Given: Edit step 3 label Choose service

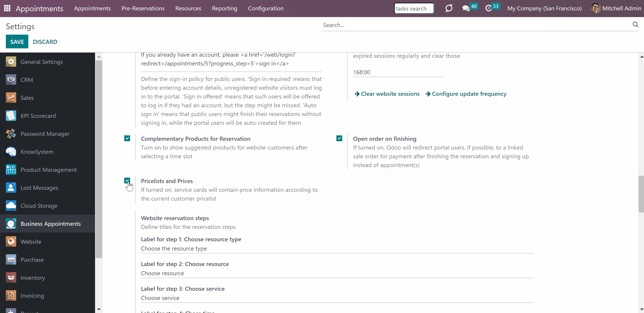Looking at the screenshot, I should click(337, 298).
